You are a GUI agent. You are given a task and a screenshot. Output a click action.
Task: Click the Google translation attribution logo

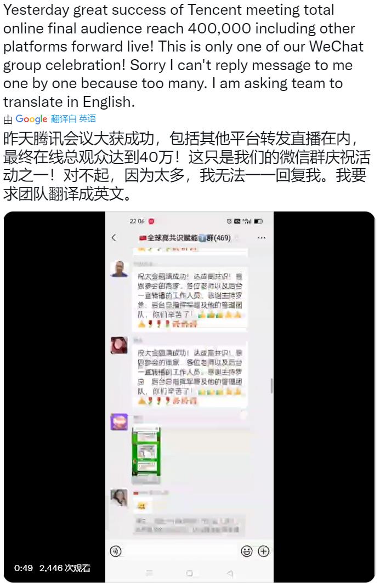click(31, 119)
